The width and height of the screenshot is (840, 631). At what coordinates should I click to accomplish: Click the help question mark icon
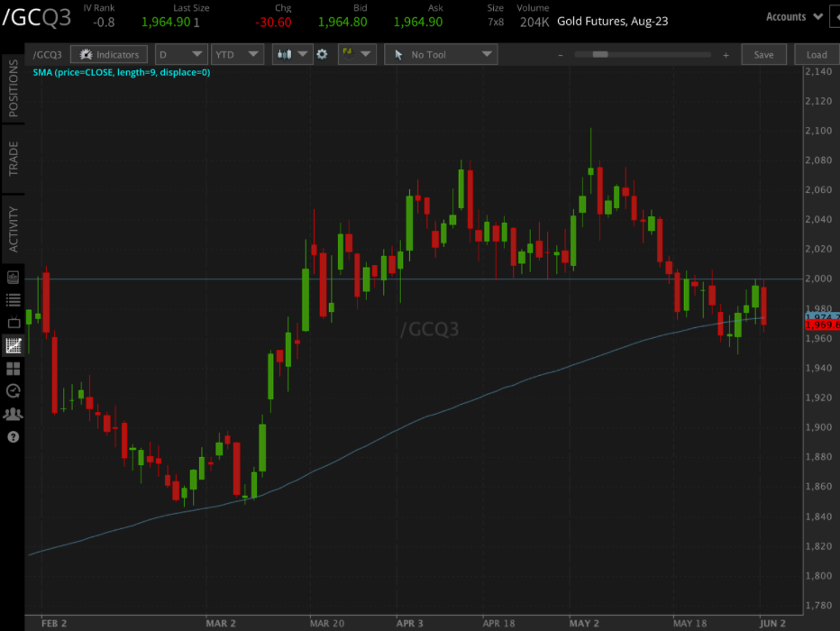12,437
